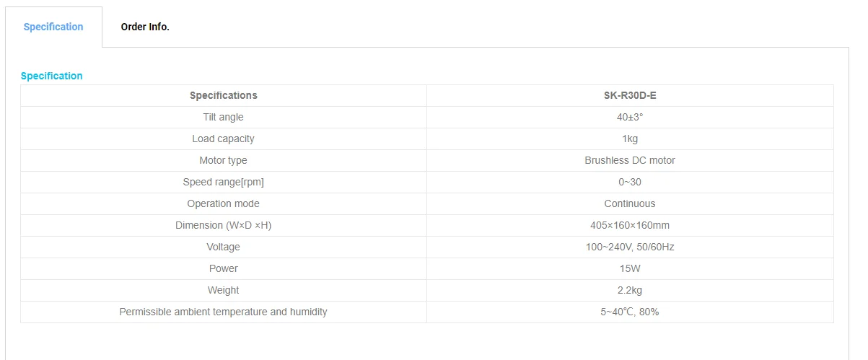Click the Operation mode row label
The height and width of the screenshot is (360, 868).
[x=223, y=203]
